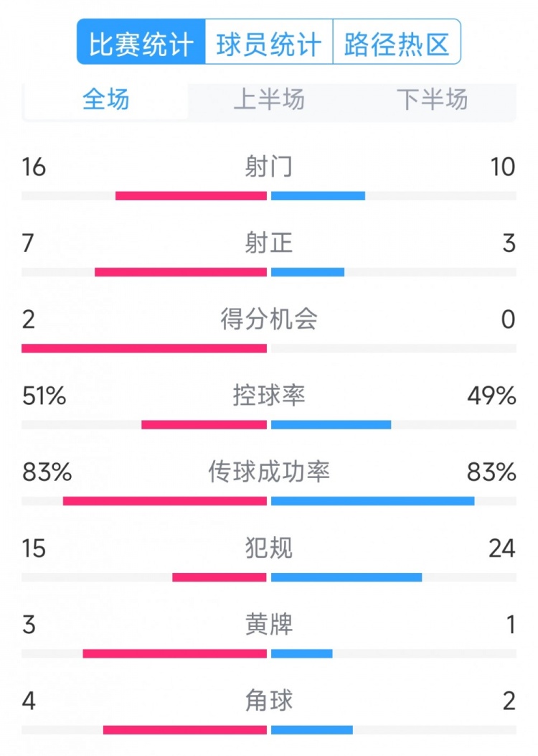The width and height of the screenshot is (538, 756).
Task: Click the 角球 stat label
Action: tap(269, 701)
